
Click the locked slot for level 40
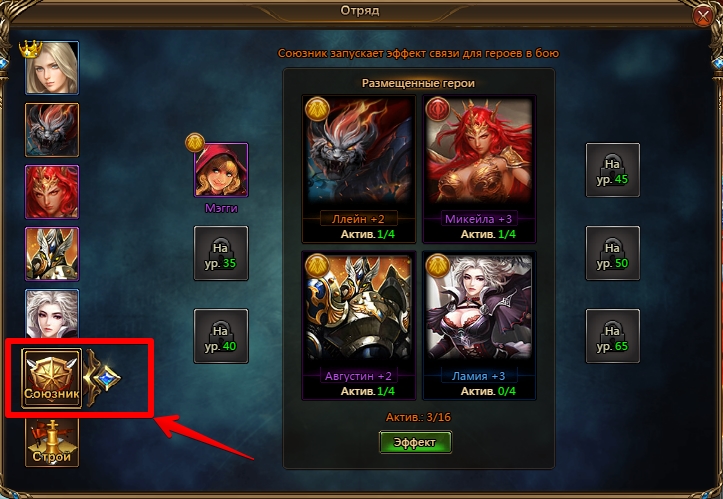[x=221, y=336]
